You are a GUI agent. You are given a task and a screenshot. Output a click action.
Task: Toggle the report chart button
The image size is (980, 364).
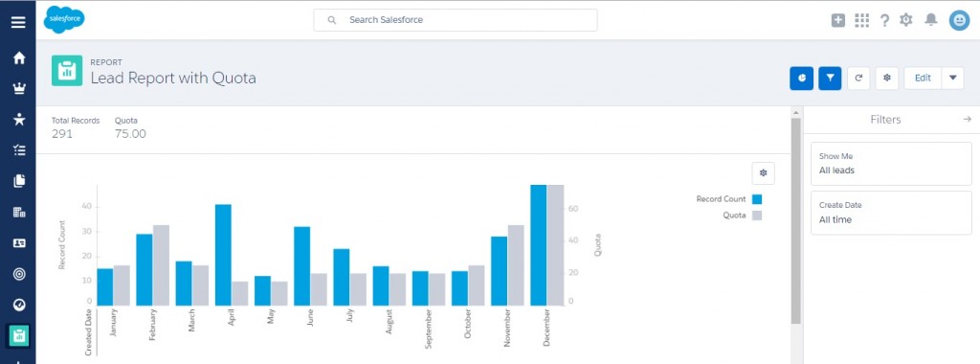(801, 79)
